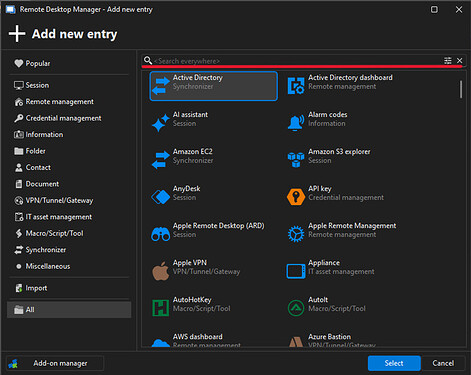The height and width of the screenshot is (375, 471).
Task: Pick the AutoHotKey green H icon
Action: 160,308
